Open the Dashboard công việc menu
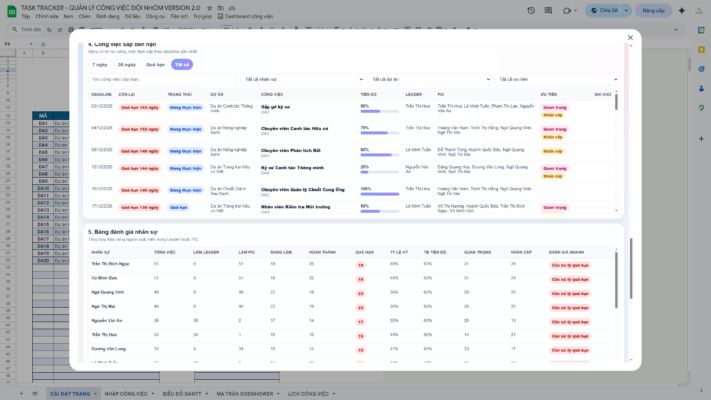 point(246,16)
